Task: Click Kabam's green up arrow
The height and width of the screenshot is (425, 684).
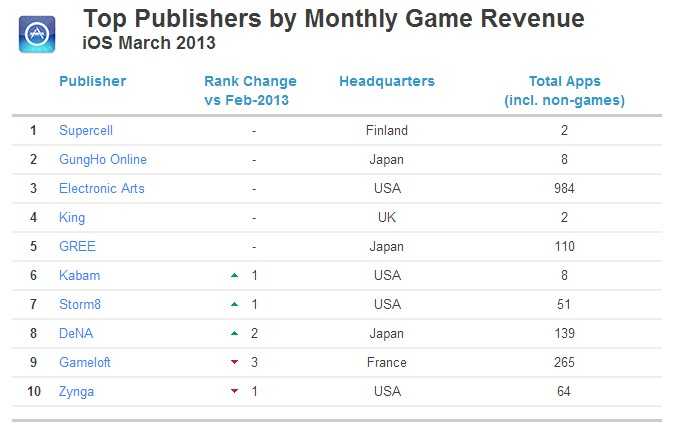Action: pos(234,275)
